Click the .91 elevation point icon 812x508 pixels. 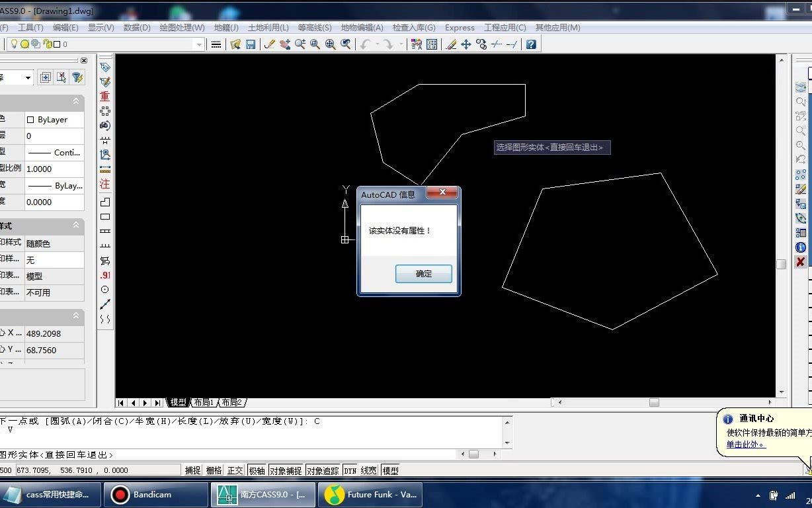[x=105, y=275]
